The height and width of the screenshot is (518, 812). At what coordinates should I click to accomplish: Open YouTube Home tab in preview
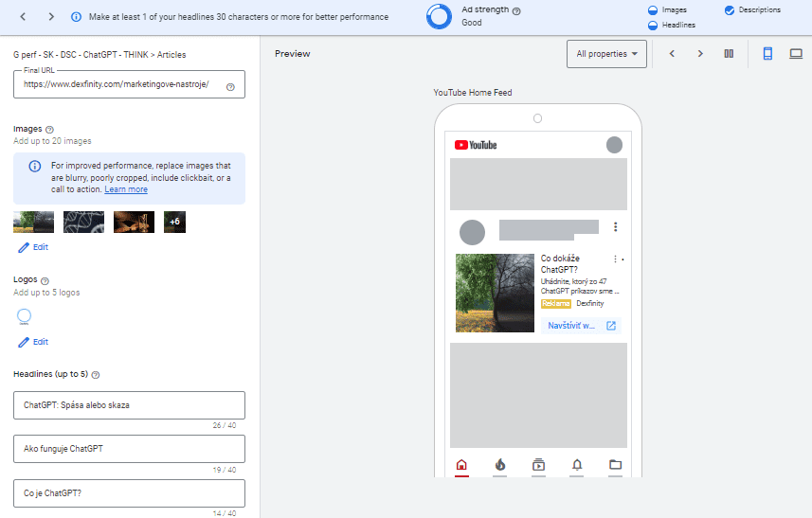[461, 465]
